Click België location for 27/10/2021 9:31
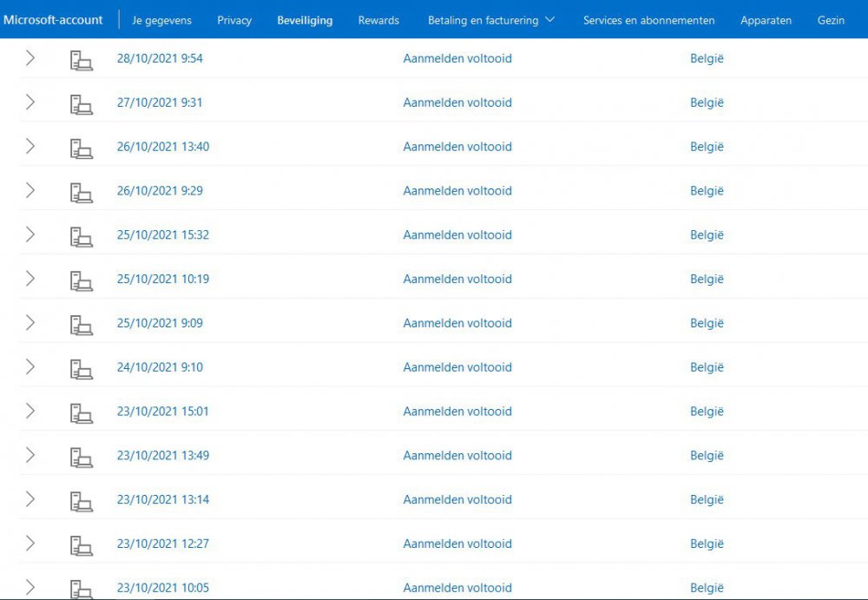The height and width of the screenshot is (600, 868). click(x=707, y=102)
